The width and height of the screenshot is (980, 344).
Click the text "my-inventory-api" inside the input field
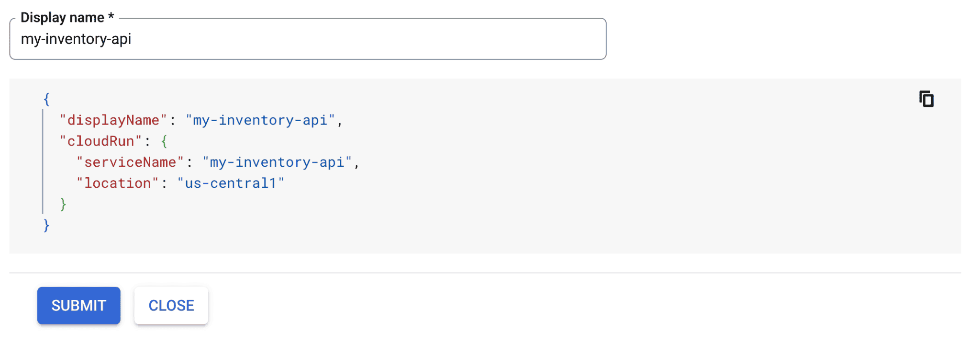[76, 39]
